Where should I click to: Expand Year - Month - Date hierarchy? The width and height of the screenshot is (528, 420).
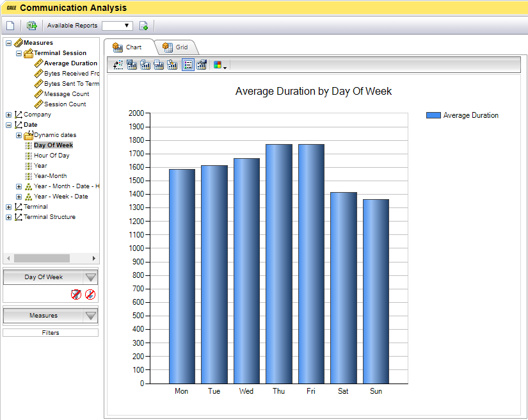19,186
